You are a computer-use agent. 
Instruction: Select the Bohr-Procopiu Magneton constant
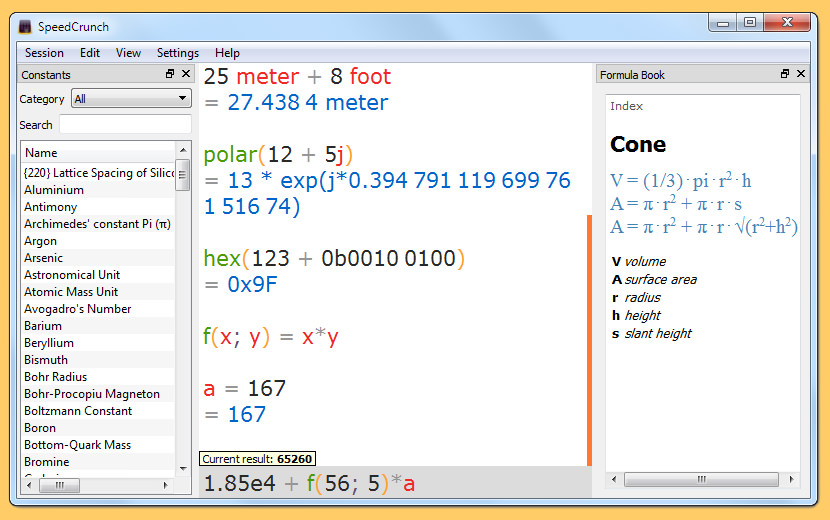(98, 393)
